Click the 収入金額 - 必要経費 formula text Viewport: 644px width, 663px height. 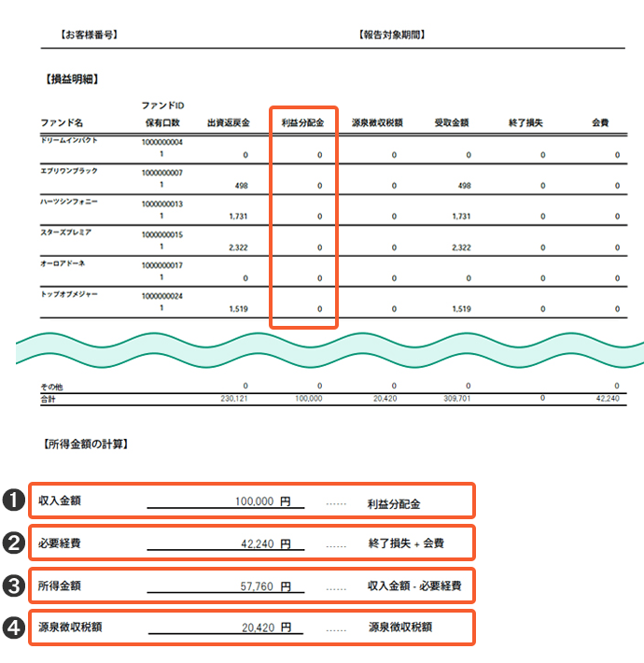tap(414, 586)
